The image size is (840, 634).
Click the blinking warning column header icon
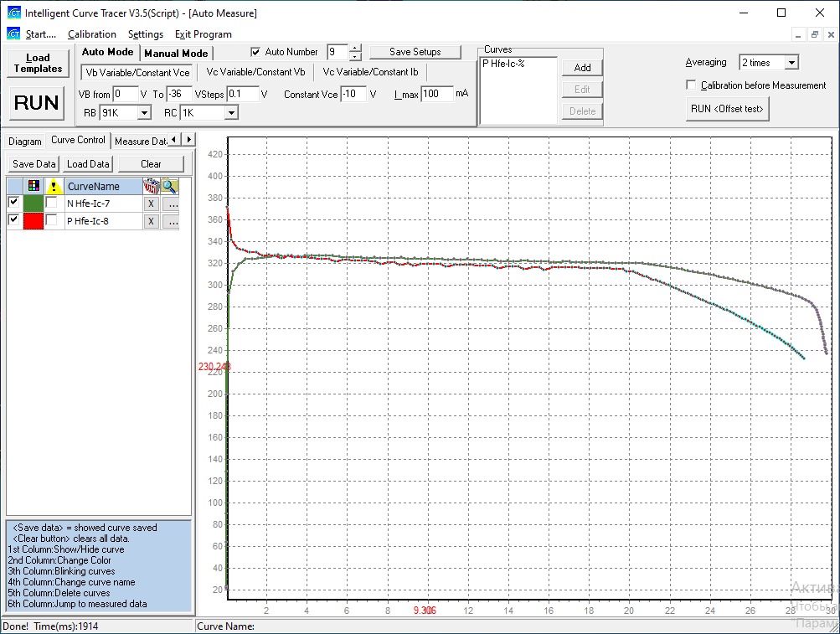(54, 186)
